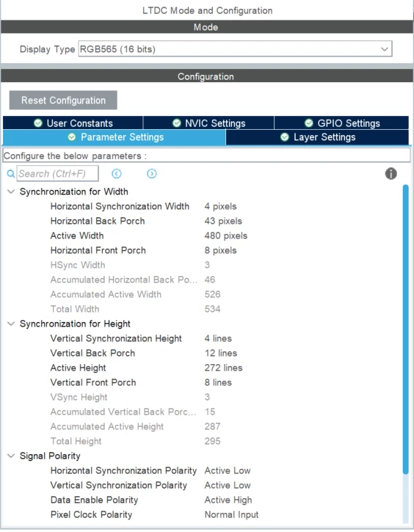Edit Active Height value 272 lines
414x532 pixels.
click(x=223, y=368)
